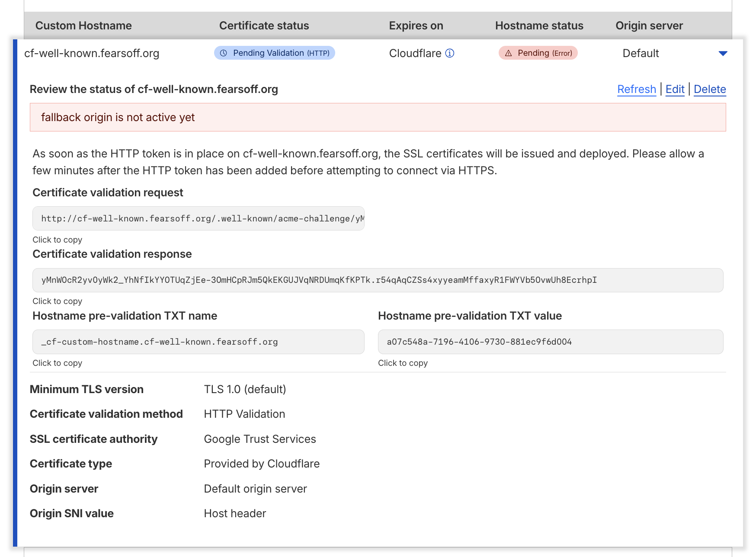Viewport: 756px width, 557px height.
Task: Open the Edit link for this hostname
Action: [675, 89]
